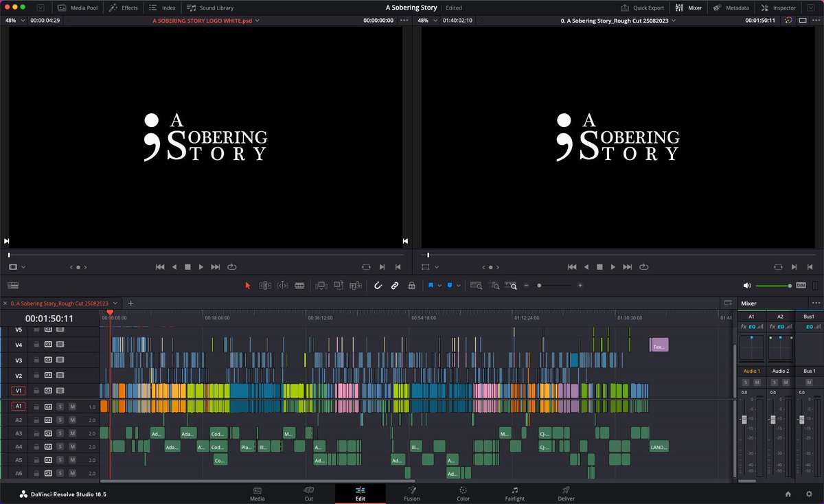
Task: Switch to the Cut page
Action: click(309, 494)
